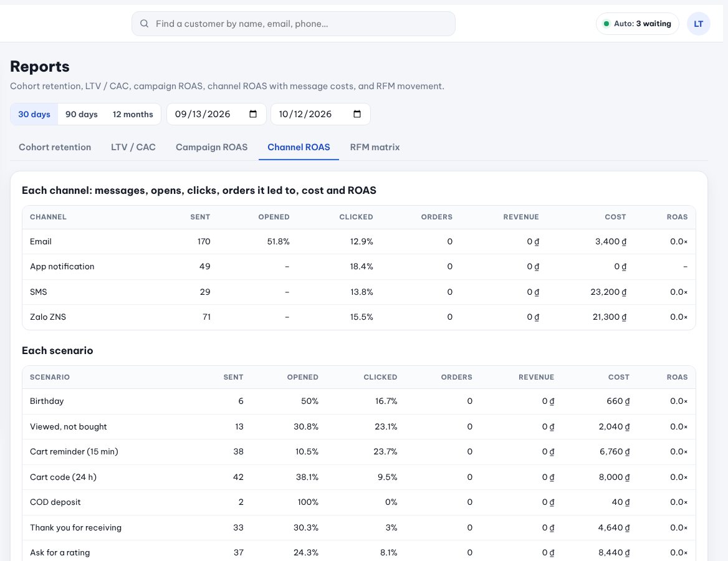The image size is (728, 561).
Task: Click the SMS channel name
Action: [x=39, y=292]
